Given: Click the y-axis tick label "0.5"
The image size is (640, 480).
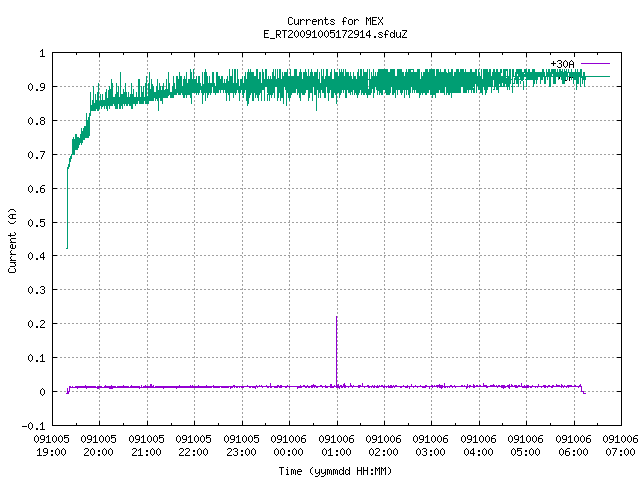Looking at the screenshot, I should 37,222.
